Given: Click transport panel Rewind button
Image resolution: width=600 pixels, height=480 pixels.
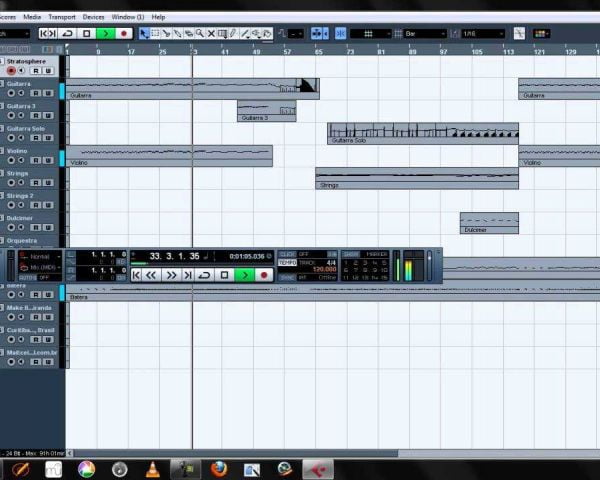Looking at the screenshot, I should pyautogui.click(x=151, y=275).
